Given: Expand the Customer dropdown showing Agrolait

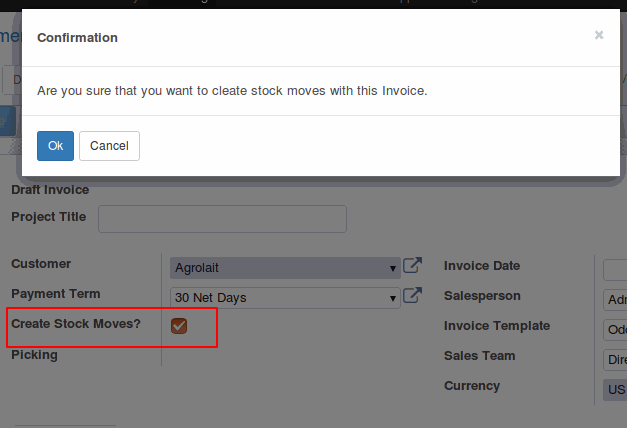Looking at the screenshot, I should (285, 268).
